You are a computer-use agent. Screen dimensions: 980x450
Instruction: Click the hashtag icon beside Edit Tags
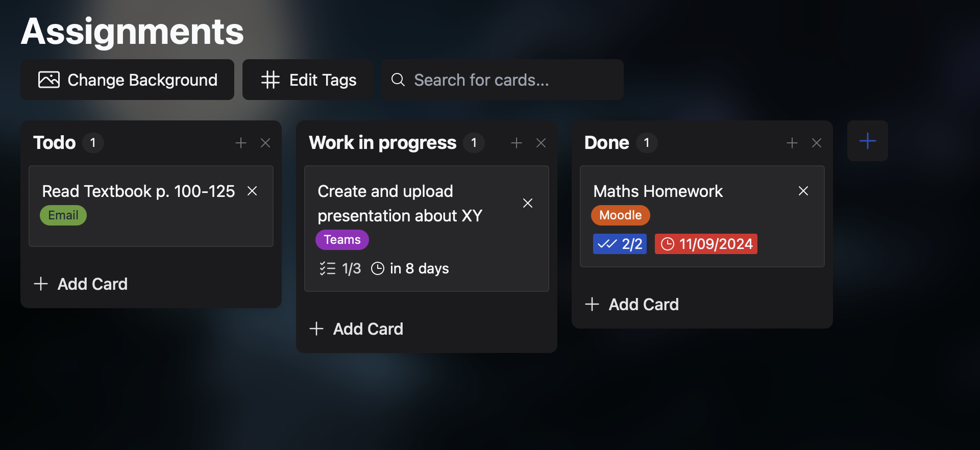click(270, 80)
